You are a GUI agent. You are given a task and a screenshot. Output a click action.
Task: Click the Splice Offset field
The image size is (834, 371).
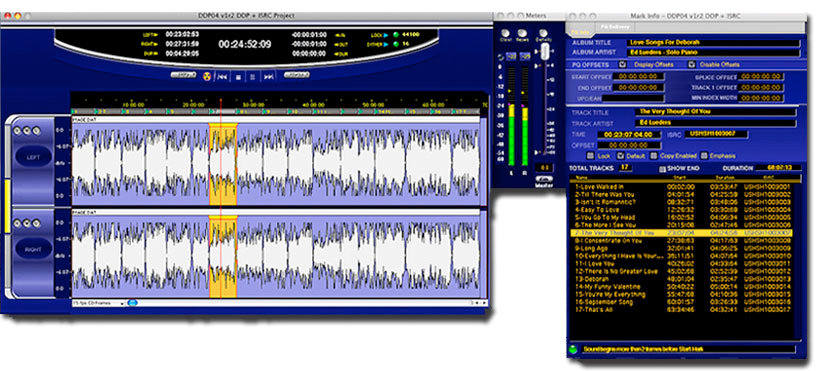point(762,77)
